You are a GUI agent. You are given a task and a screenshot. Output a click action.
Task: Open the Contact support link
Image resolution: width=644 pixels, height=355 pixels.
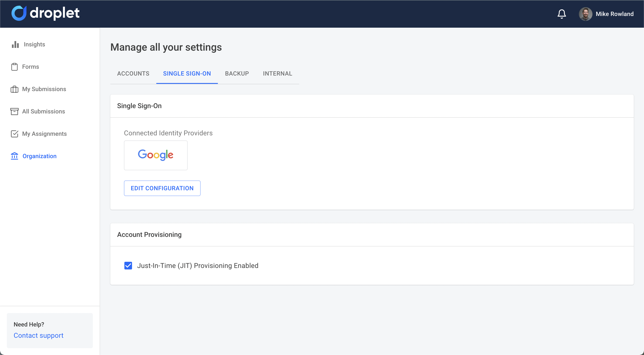pyautogui.click(x=38, y=335)
